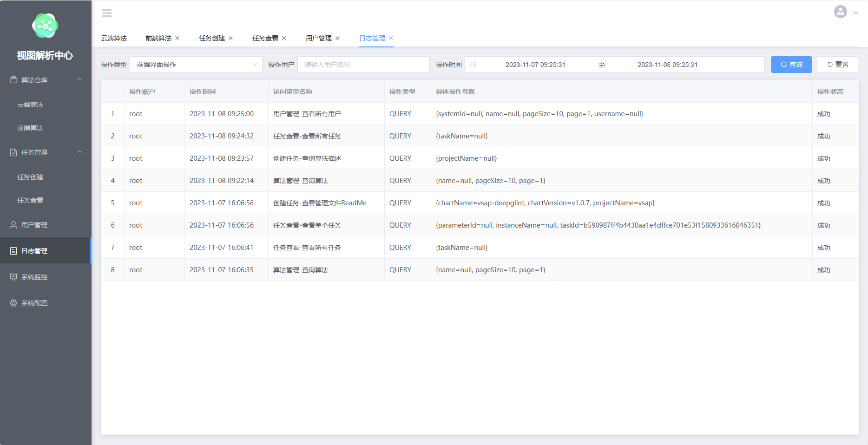Collapse the 算法仓库 sidebar group
Viewport: 868px width, 445px height.
[x=79, y=79]
